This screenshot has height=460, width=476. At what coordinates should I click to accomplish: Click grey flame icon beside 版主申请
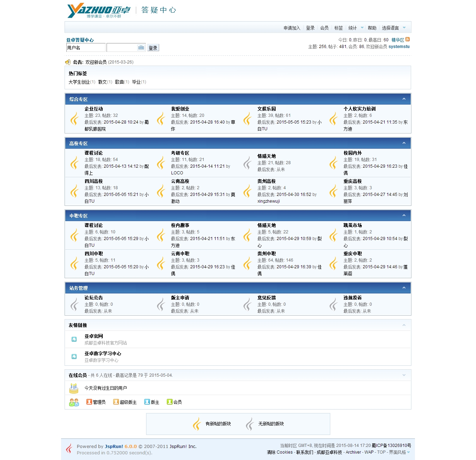click(x=161, y=305)
